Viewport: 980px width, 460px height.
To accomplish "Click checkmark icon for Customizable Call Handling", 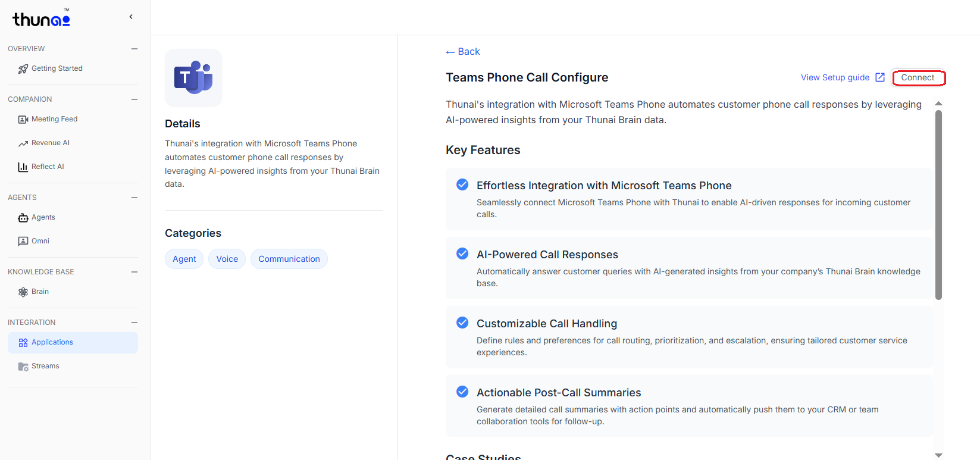I will [462, 323].
